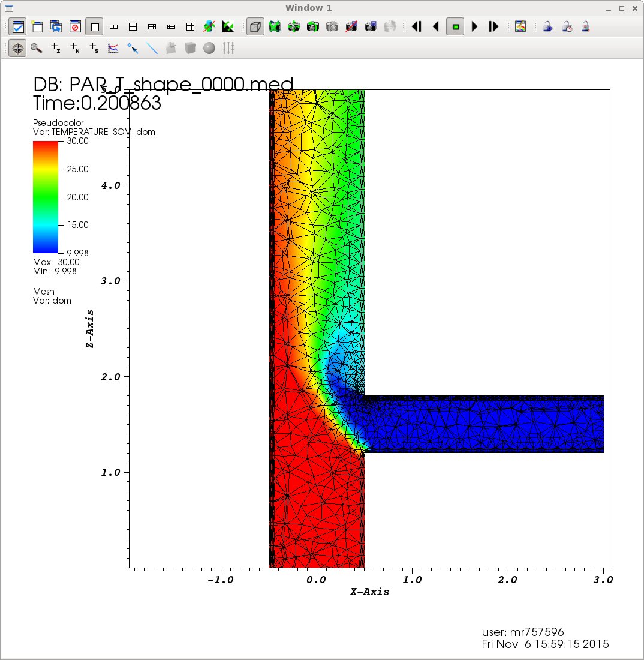
Task: Click the 'Max: 30.00' legend value
Action: 56,262
